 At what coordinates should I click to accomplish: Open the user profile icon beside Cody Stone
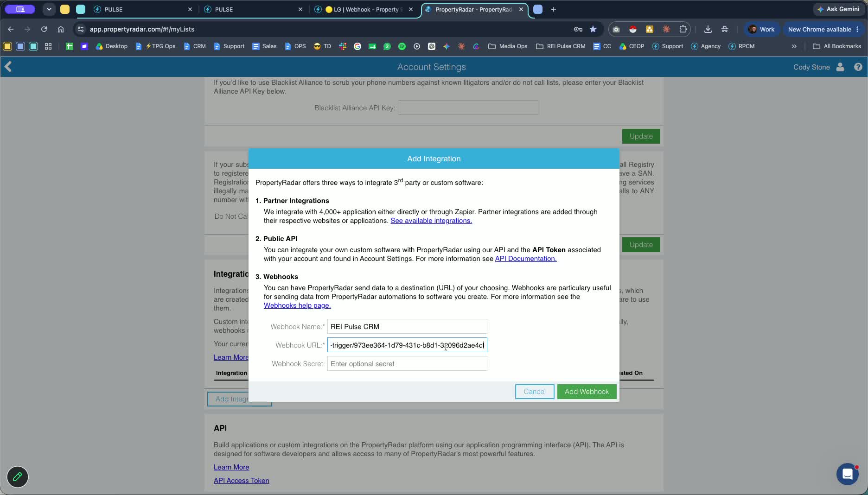[840, 67]
